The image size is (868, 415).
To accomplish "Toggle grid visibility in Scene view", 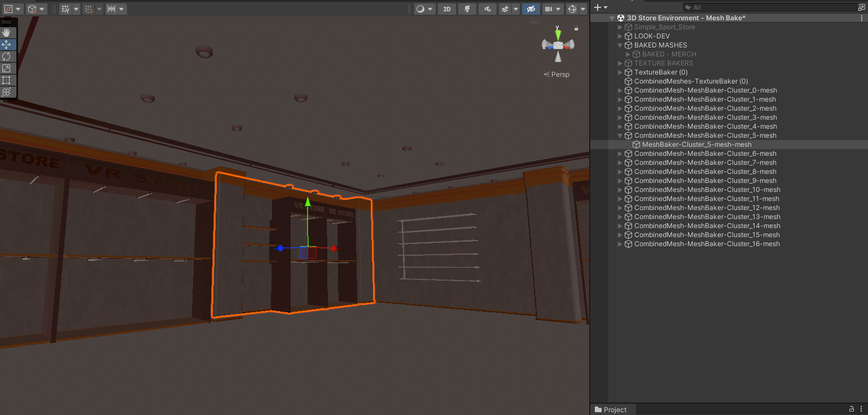I will (65, 8).
